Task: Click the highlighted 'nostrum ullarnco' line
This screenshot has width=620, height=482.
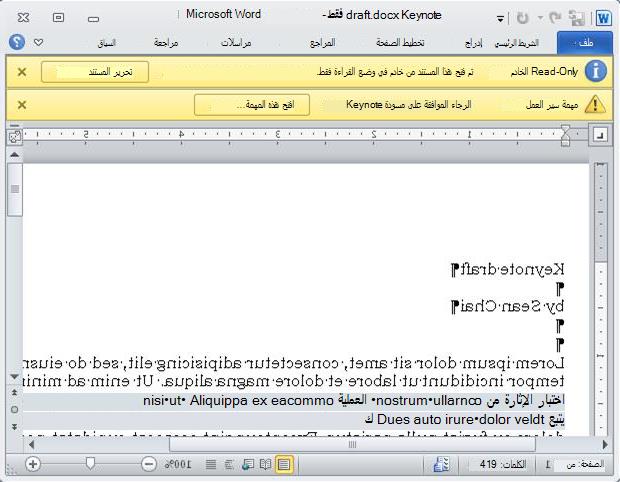Action: click(x=354, y=401)
